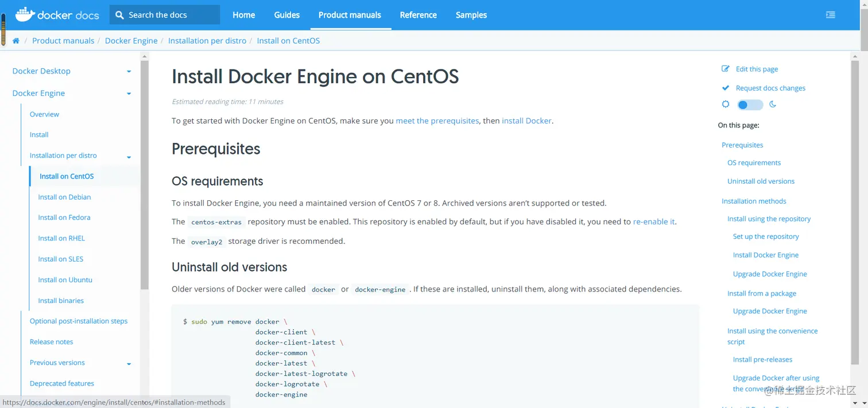Viewport: 868px width, 408px height.
Task: Click the left sidebar scrollbar thumb
Action: 145,172
